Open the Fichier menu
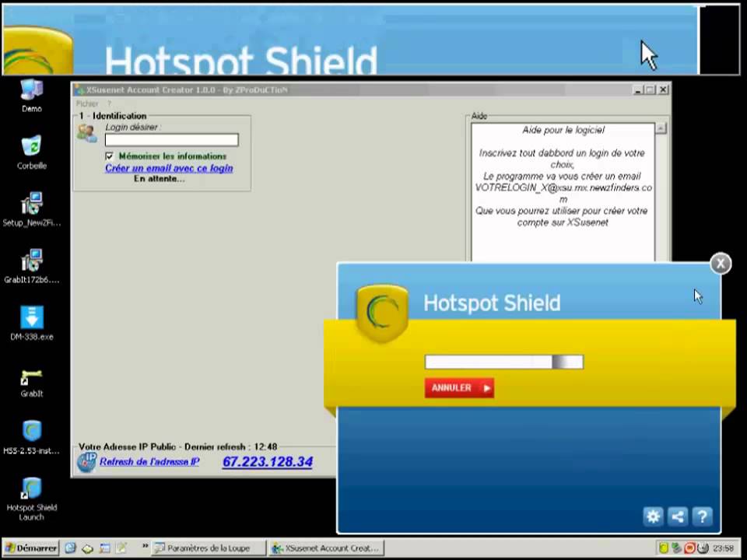 (87, 103)
